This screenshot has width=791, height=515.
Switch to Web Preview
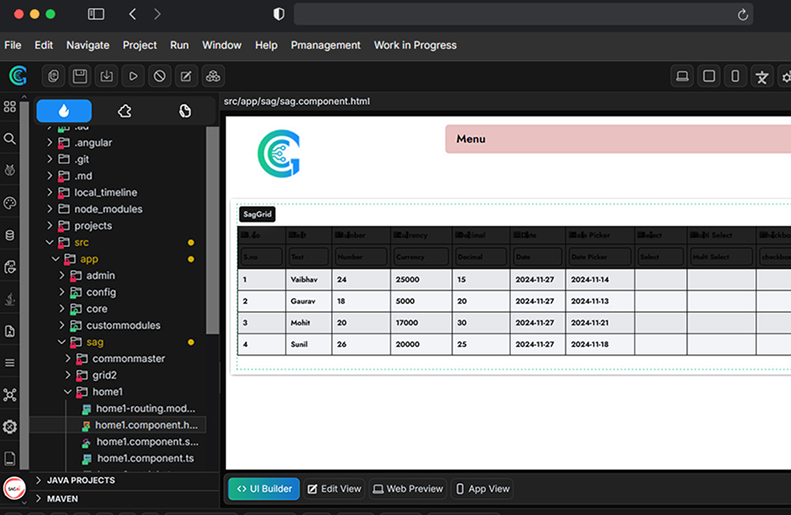coord(407,489)
